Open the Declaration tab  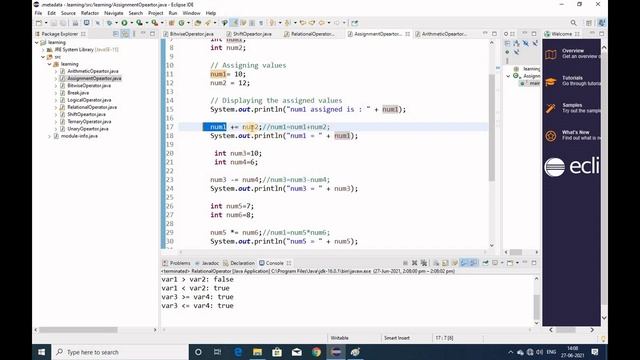pyautogui.click(x=239, y=263)
